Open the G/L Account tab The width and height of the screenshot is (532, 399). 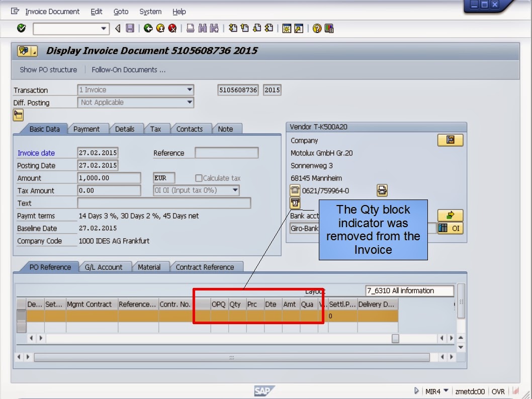[x=105, y=267]
